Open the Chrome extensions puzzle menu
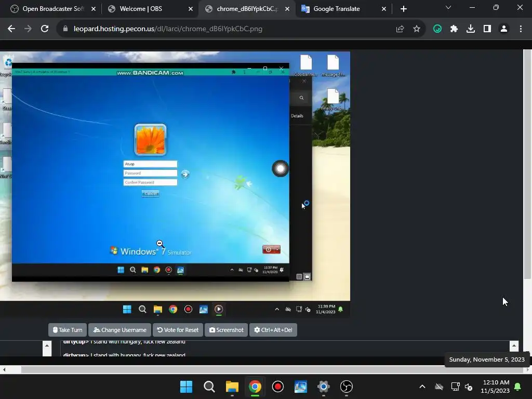This screenshot has width=532, height=399. [x=454, y=29]
